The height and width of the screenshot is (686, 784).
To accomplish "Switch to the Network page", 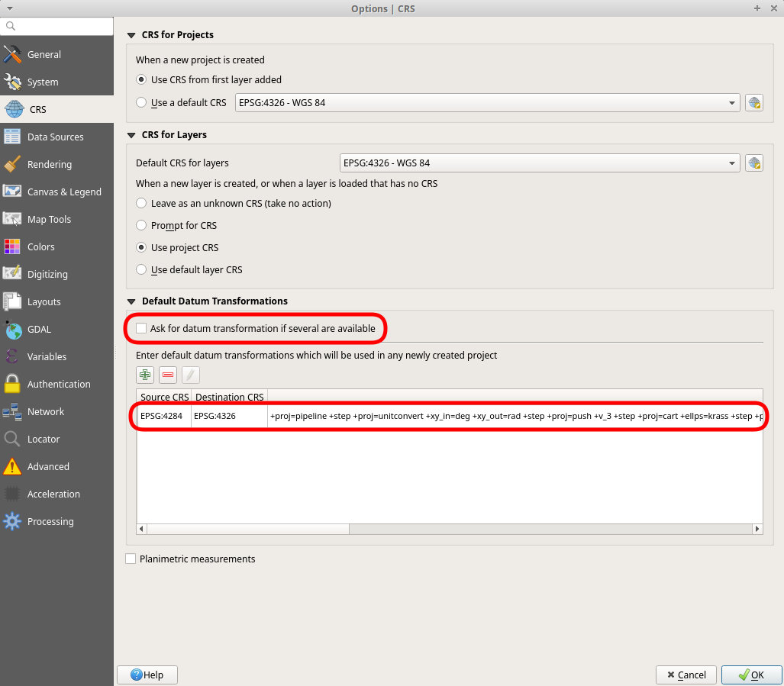I will tap(56, 412).
